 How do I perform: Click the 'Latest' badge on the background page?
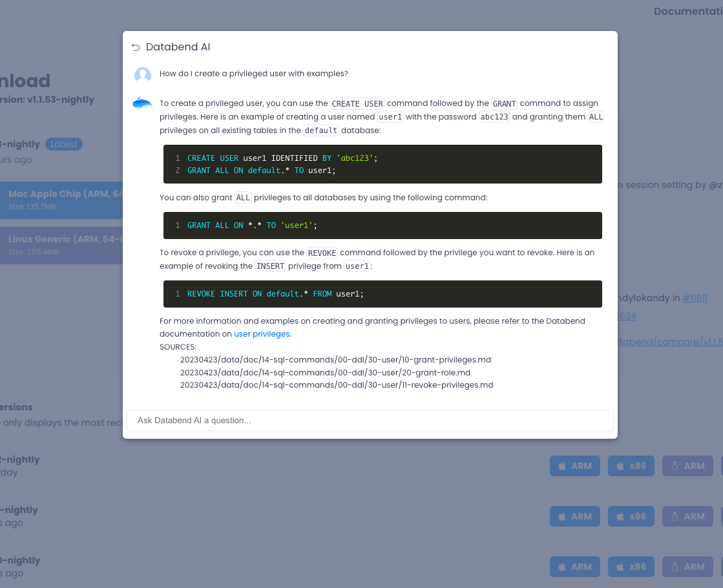pos(63,144)
